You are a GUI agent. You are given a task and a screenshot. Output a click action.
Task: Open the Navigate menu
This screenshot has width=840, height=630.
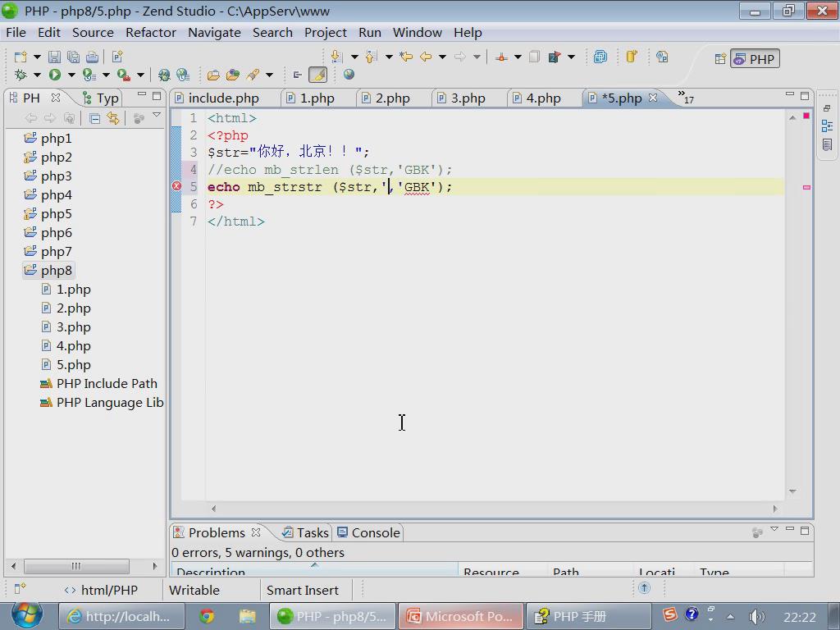click(214, 33)
